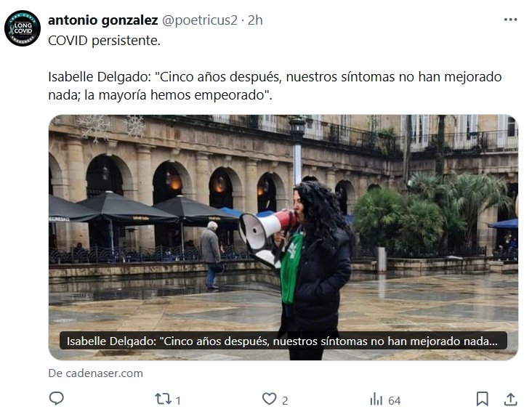The width and height of the screenshot is (532, 417).
Task: Click the share upload icon
Action: click(x=510, y=399)
